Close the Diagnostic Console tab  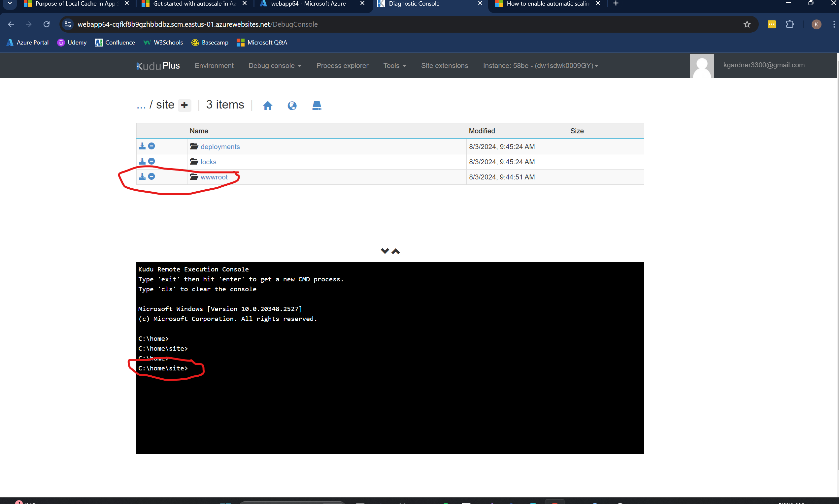pos(480,3)
